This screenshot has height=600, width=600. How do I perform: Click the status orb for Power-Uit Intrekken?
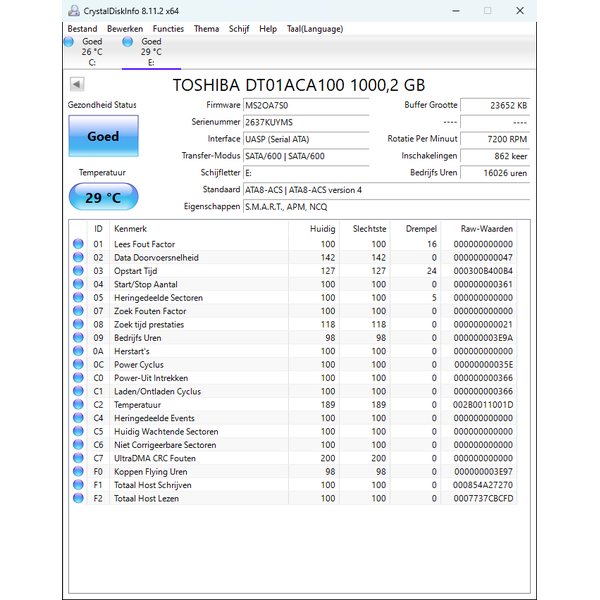78,378
